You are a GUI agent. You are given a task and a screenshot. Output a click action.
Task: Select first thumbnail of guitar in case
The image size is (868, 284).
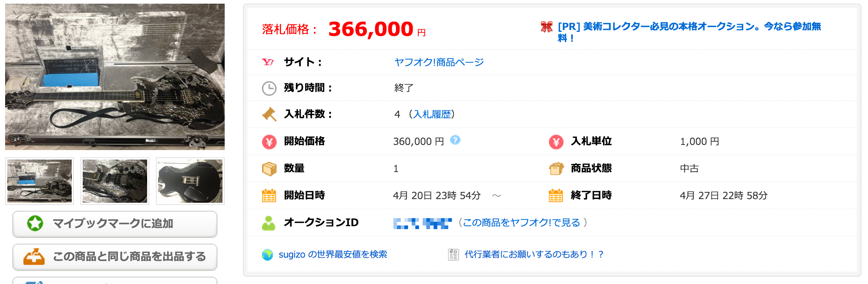coord(40,181)
